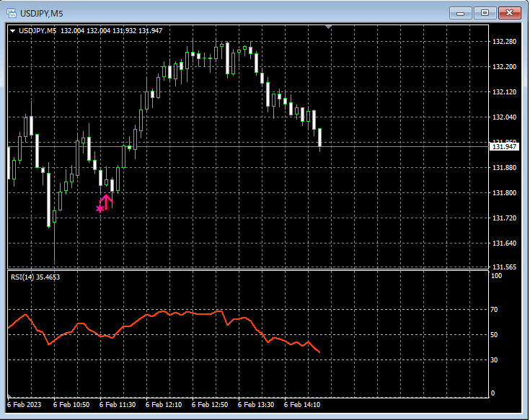Click the 6 Feb 13:30 time label

[256, 404]
